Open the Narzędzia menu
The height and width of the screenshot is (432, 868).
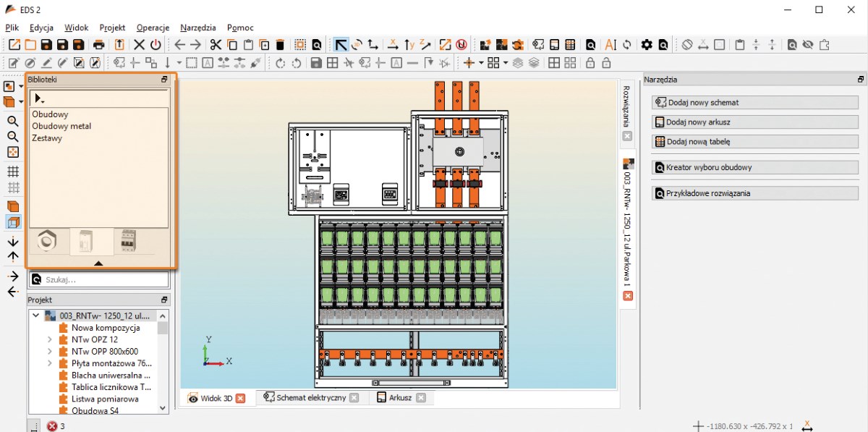198,27
